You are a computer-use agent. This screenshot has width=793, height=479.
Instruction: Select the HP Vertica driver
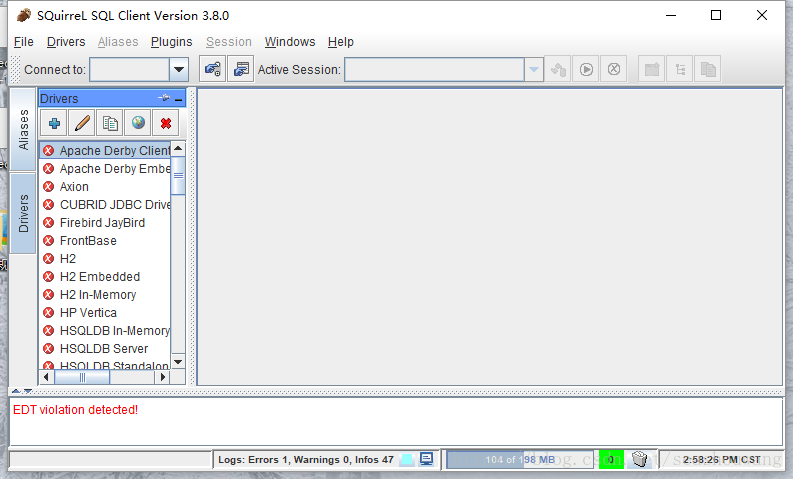[105, 313]
